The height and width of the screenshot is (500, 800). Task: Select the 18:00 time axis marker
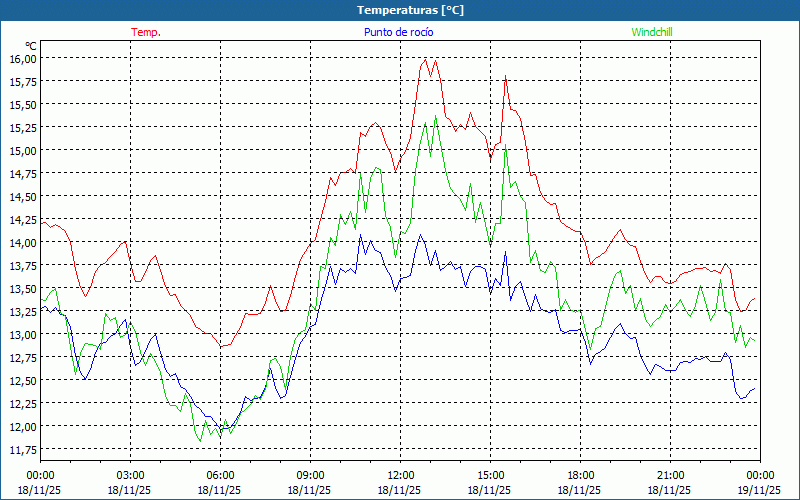click(x=580, y=475)
